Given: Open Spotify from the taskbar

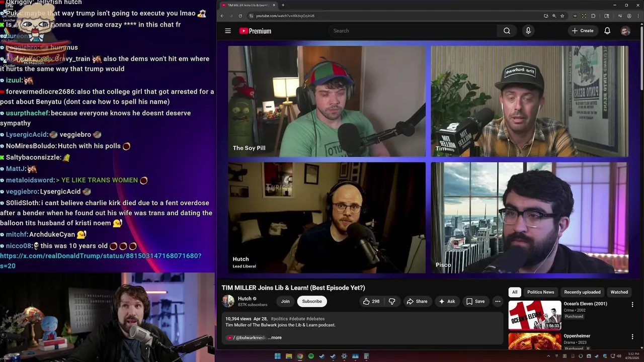Looking at the screenshot, I should pos(311,356).
